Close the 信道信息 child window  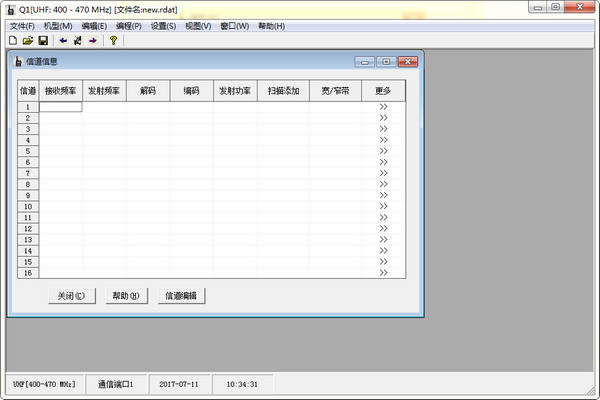408,62
